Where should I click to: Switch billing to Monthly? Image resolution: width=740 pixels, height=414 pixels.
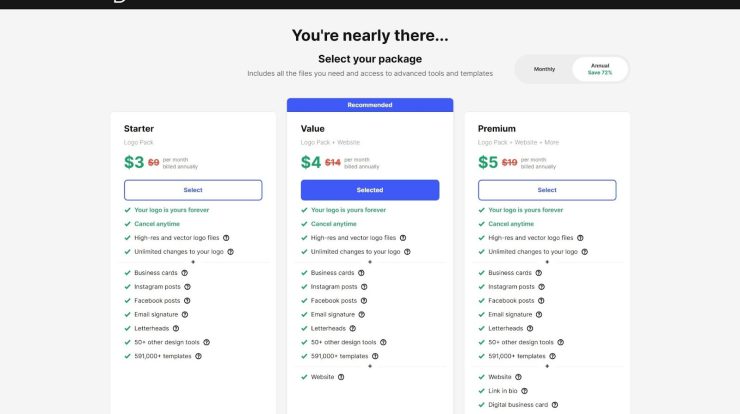coord(544,69)
